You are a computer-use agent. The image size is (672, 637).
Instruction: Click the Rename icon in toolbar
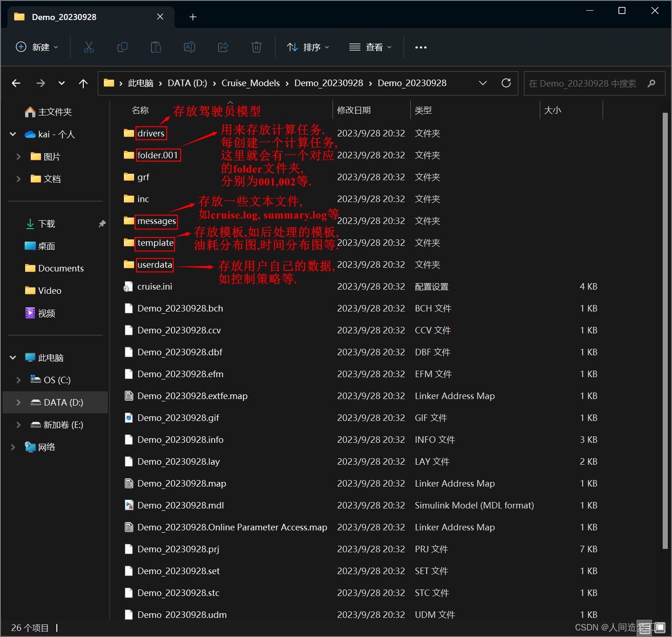190,47
